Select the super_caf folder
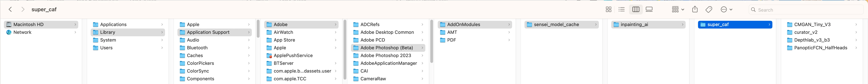Image resolution: width=868 pixels, height=84 pixels. (735, 24)
